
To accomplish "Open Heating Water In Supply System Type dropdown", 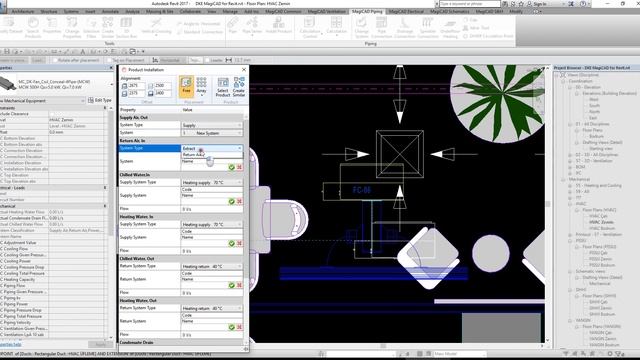I will tap(212, 224).
